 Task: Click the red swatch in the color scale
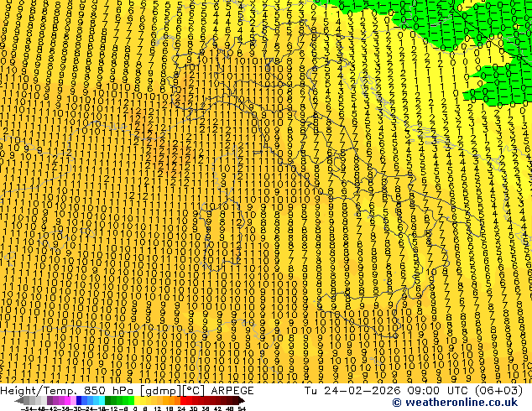[x=183, y=400]
